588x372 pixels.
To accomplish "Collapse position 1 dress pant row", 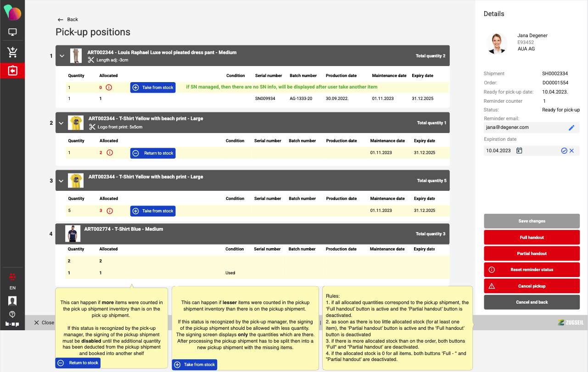I will click(x=62, y=56).
